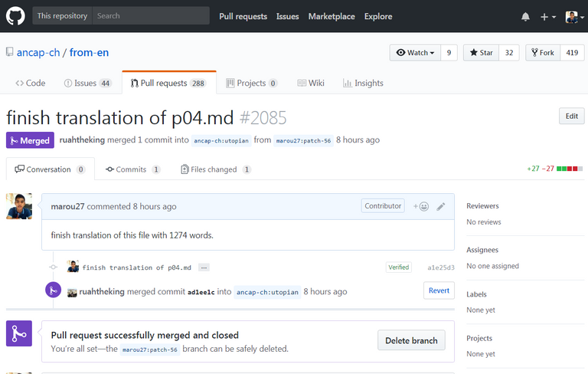The height and width of the screenshot is (374, 588).
Task: Open ancap-ch organization link
Action: 38,53
